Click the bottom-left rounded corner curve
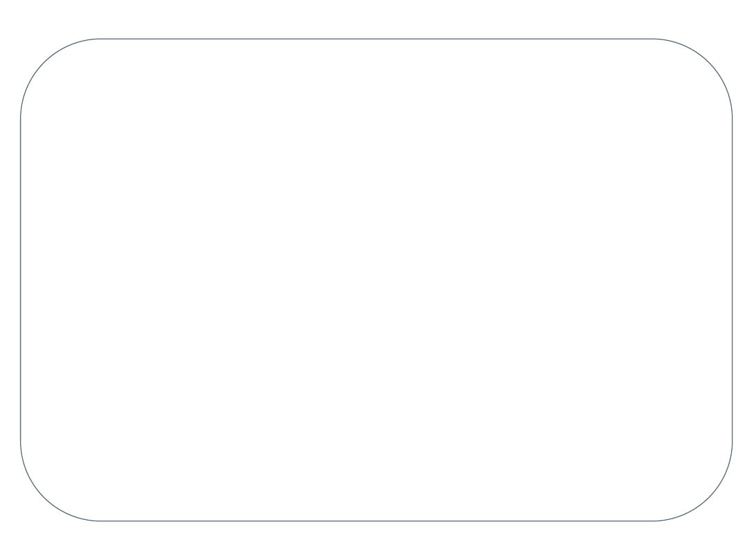The image size is (747, 560). point(44,498)
